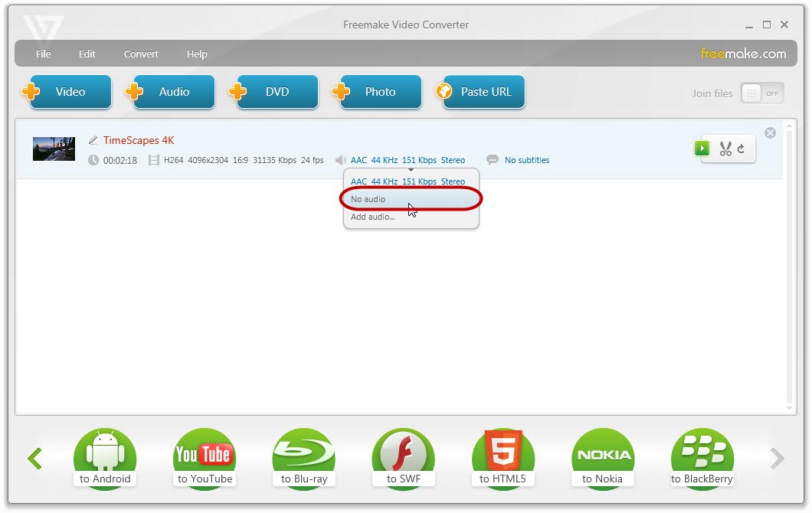Pick the to SWF Flash output

[x=403, y=459]
